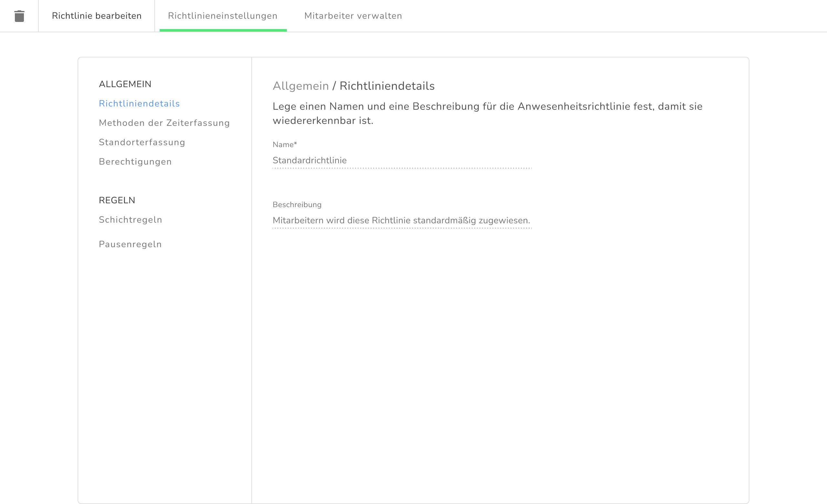This screenshot has width=827, height=504.
Task: Open the Richtlinieneinstellungen tab
Action: [x=223, y=16]
